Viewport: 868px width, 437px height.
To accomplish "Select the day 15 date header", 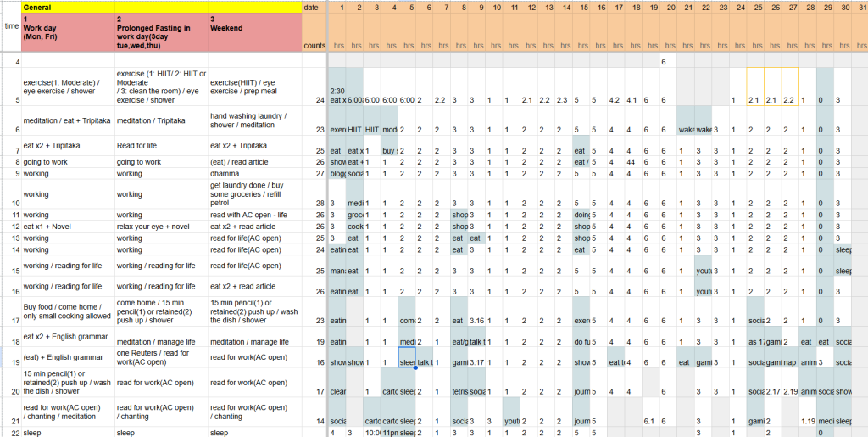I will pos(584,8).
